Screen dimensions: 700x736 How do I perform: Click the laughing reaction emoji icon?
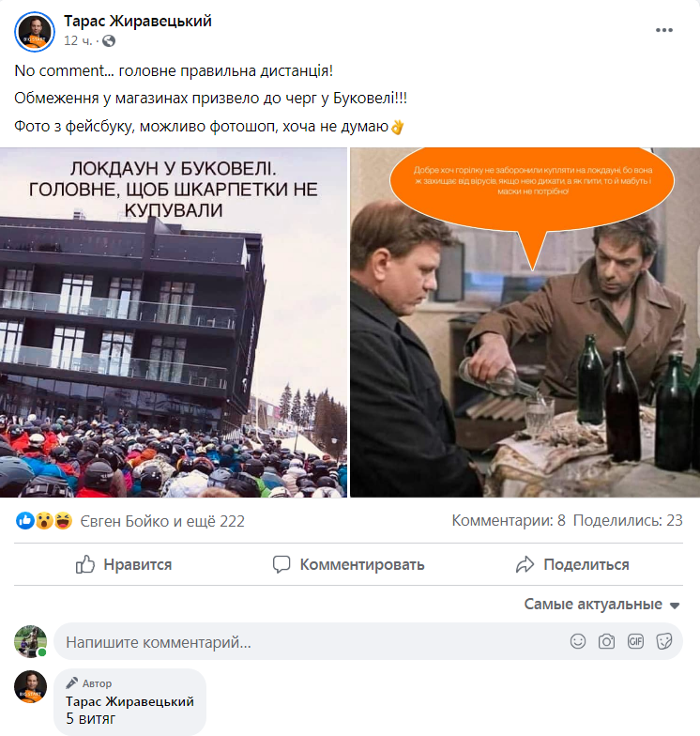[x=64, y=520]
